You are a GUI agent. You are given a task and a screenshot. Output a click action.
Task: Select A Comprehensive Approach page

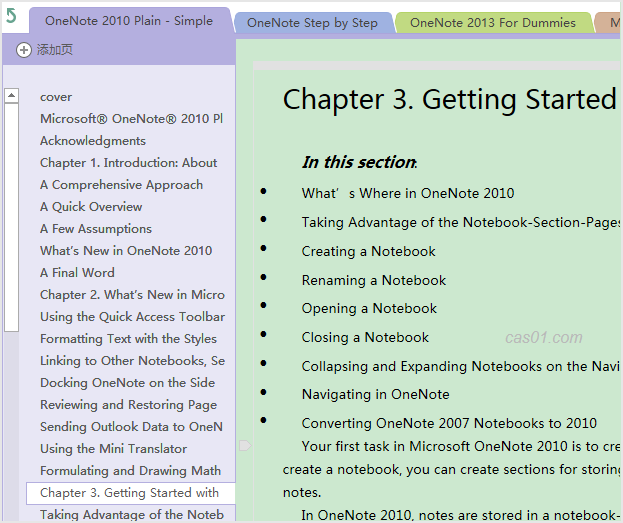(122, 185)
